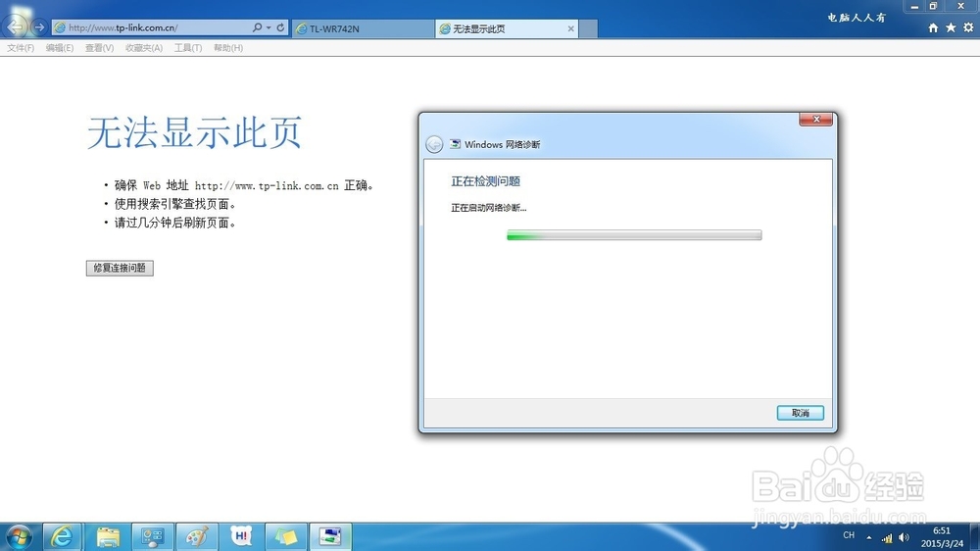The width and height of the screenshot is (980, 551).
Task: Open File Explorer folder in taskbar
Action: click(108, 536)
